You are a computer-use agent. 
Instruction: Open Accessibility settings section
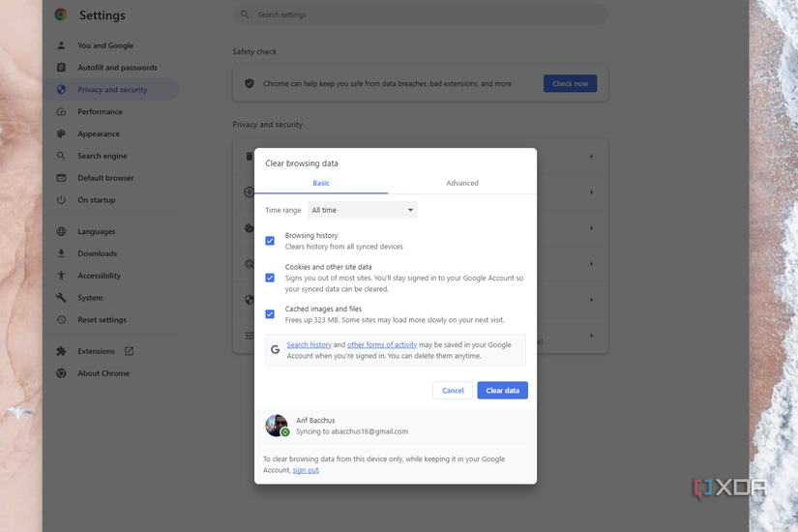(99, 276)
